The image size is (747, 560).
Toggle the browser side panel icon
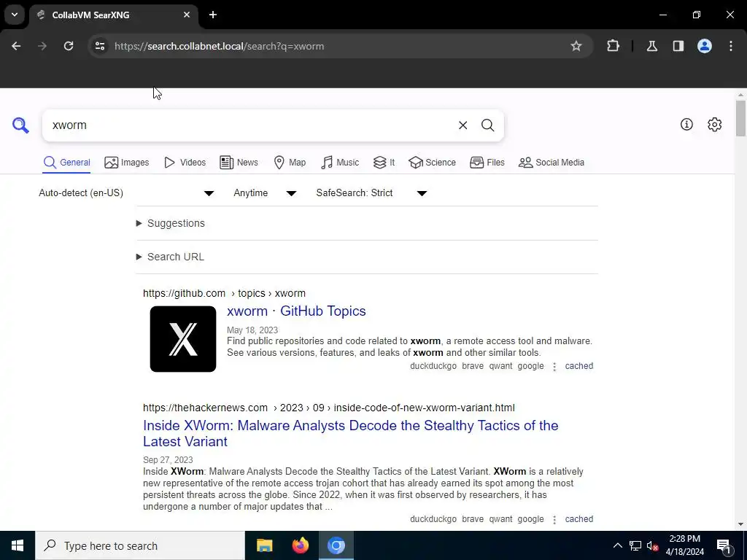point(678,46)
